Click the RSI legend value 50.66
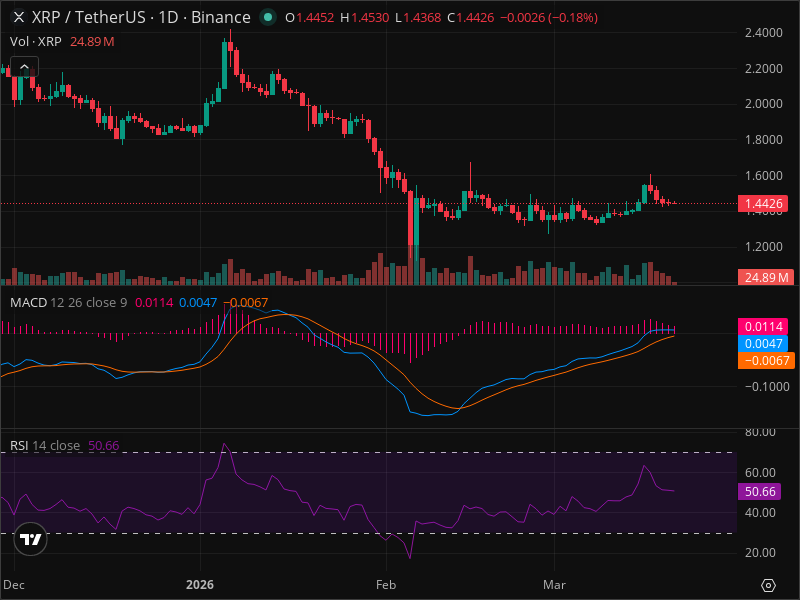Viewport: 800px width, 600px height. point(104,446)
